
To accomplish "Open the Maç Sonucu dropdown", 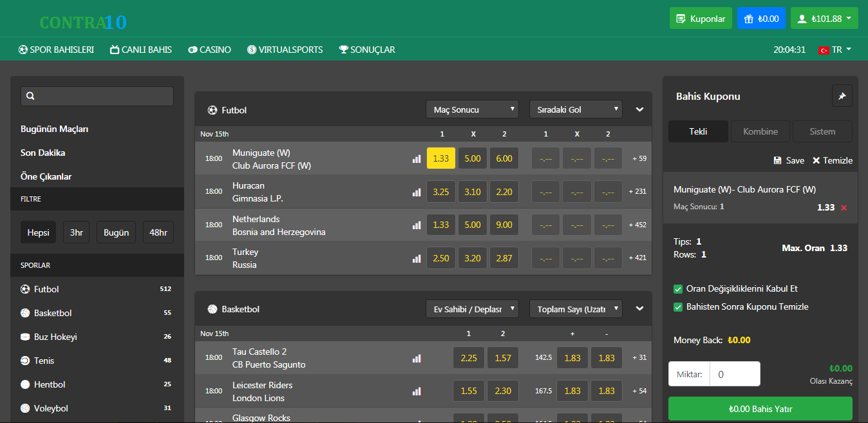I will (472, 109).
